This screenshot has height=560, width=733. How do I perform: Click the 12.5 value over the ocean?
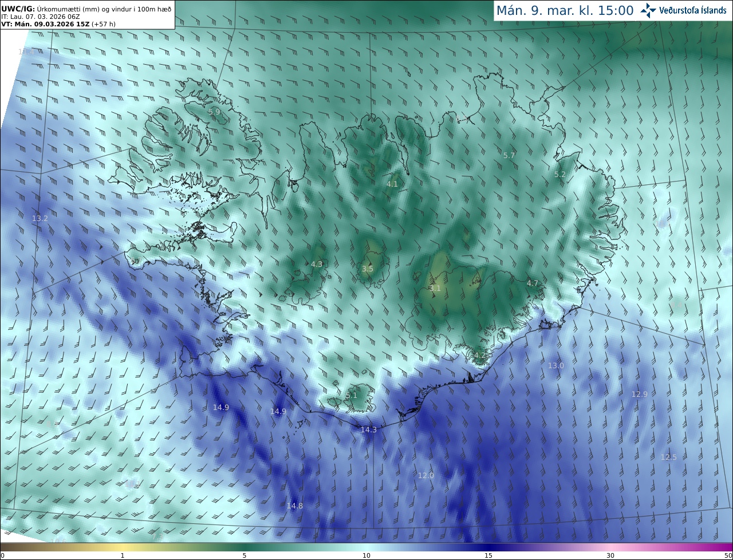[x=669, y=458]
